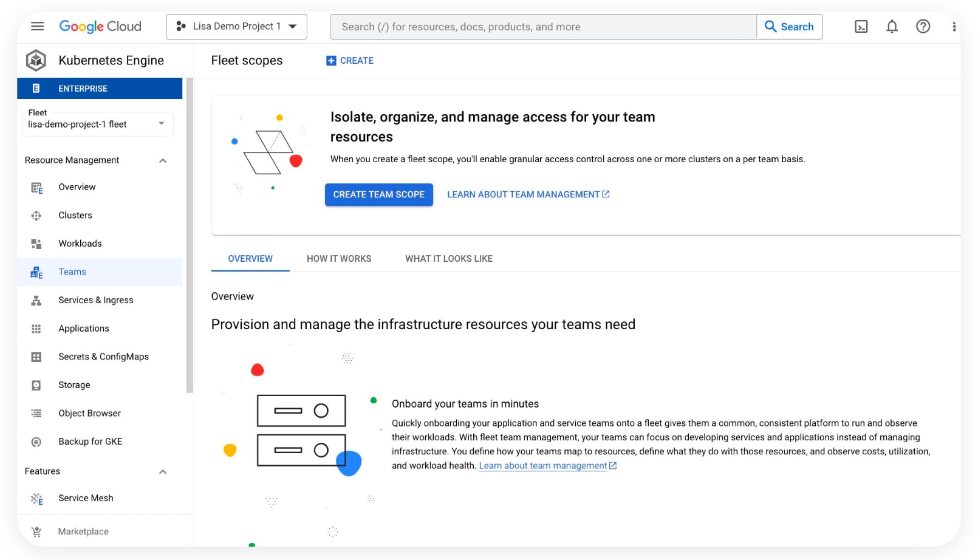Click CREATE in the Fleet scopes header
The image size is (978, 560).
coord(350,61)
